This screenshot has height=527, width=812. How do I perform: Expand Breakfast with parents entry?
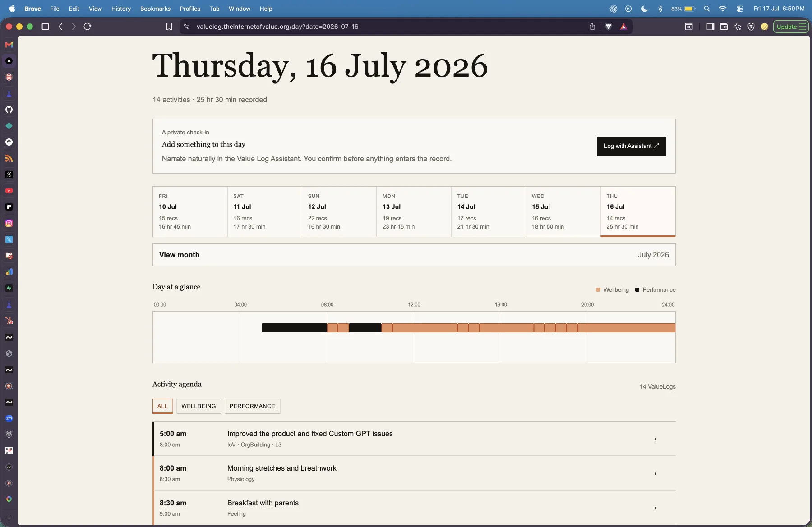pos(414,508)
